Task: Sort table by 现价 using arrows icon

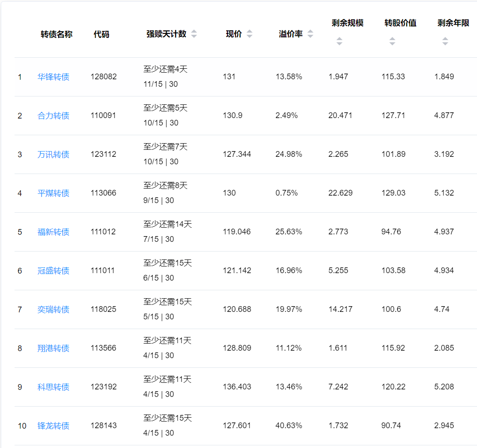Action: tap(250, 34)
